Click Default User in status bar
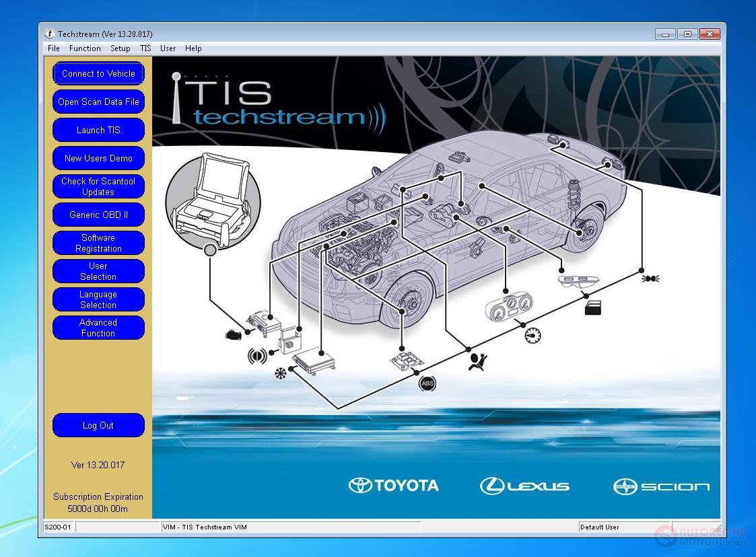Screen dimensions: 756x557 600,527
